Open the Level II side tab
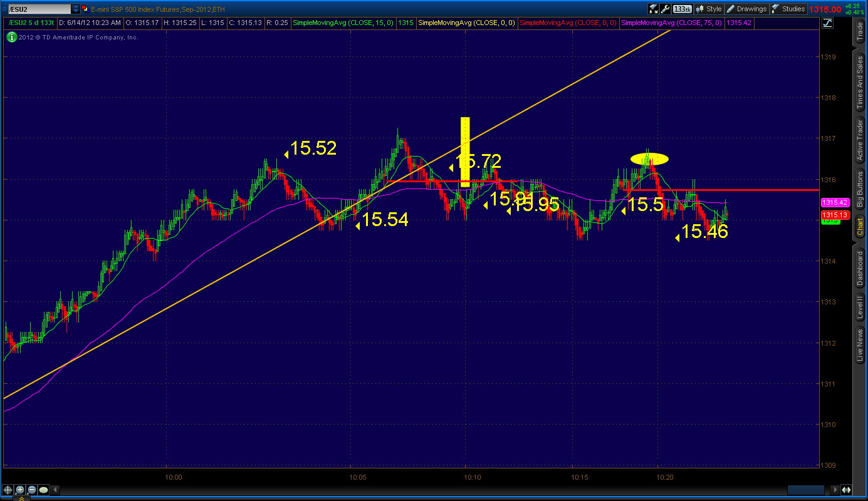 [x=860, y=307]
